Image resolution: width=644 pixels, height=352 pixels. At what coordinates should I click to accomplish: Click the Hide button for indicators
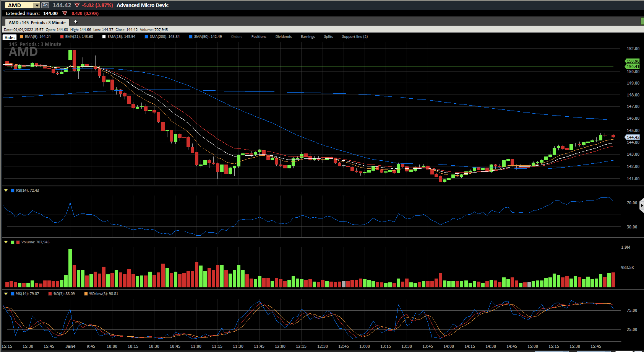tap(10, 37)
